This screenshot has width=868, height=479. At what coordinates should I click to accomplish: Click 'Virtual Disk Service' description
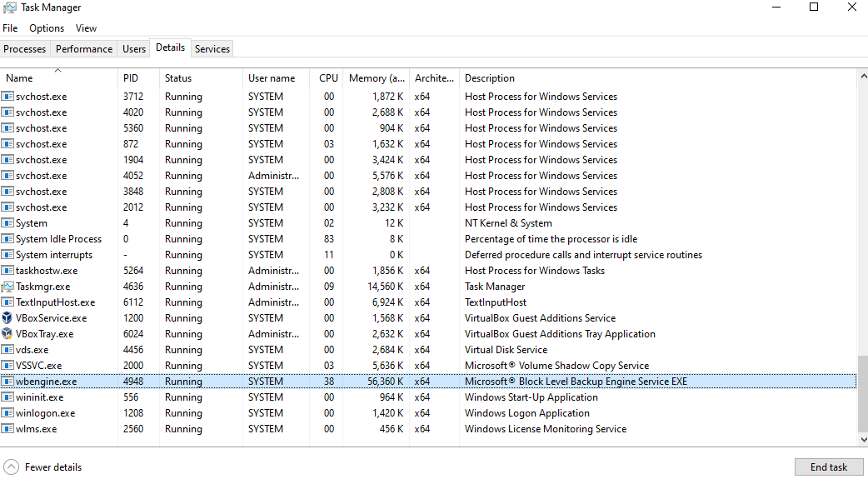[506, 350]
